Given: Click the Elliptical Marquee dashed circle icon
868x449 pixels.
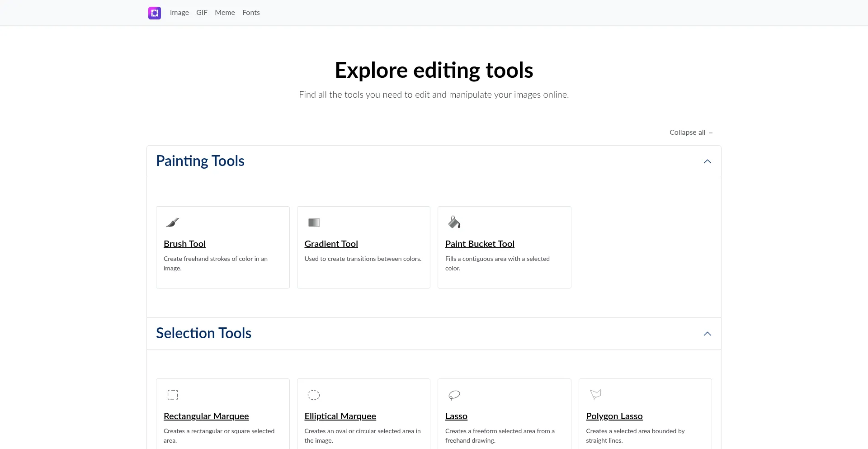Looking at the screenshot, I should pos(314,395).
